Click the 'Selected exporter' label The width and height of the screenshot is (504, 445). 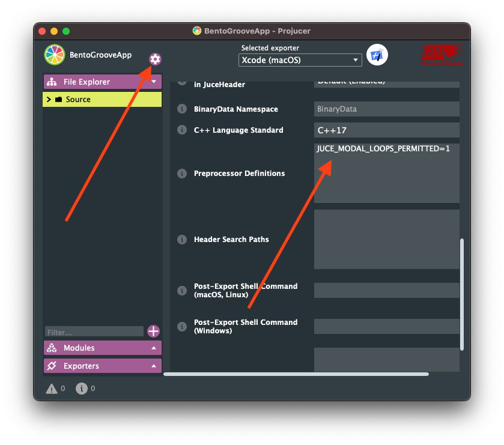point(270,48)
